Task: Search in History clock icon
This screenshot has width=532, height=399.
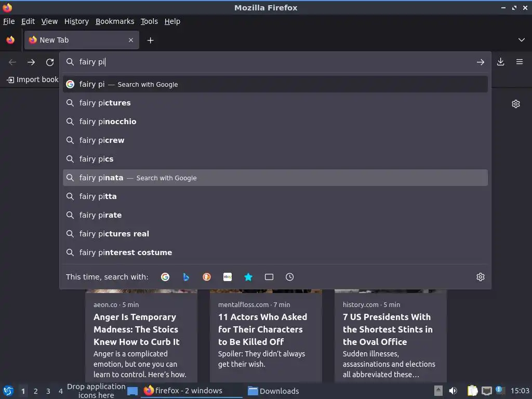Action: [x=290, y=277]
